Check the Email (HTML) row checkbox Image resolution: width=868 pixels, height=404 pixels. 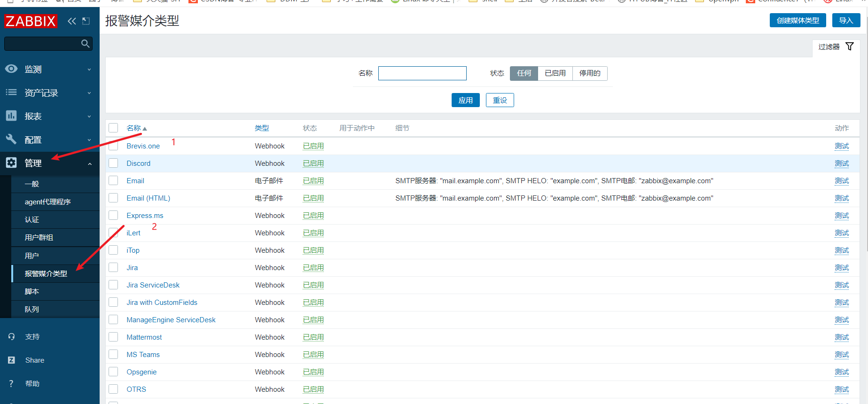tap(113, 198)
